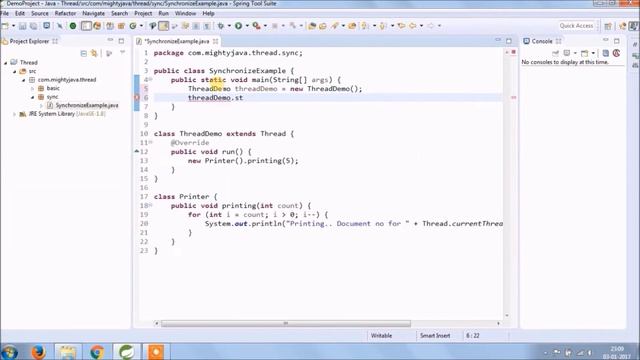
Task: Click the error marker on line 6
Action: (x=136, y=98)
